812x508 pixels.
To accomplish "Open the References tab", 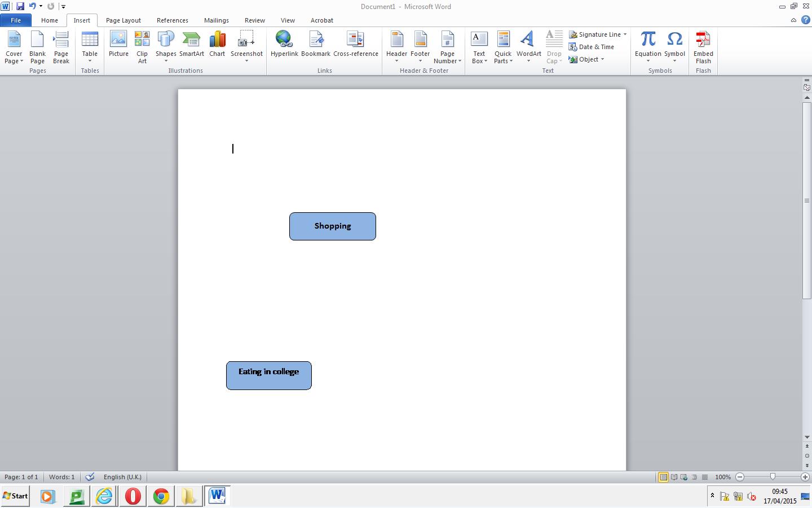I will pyautogui.click(x=173, y=20).
